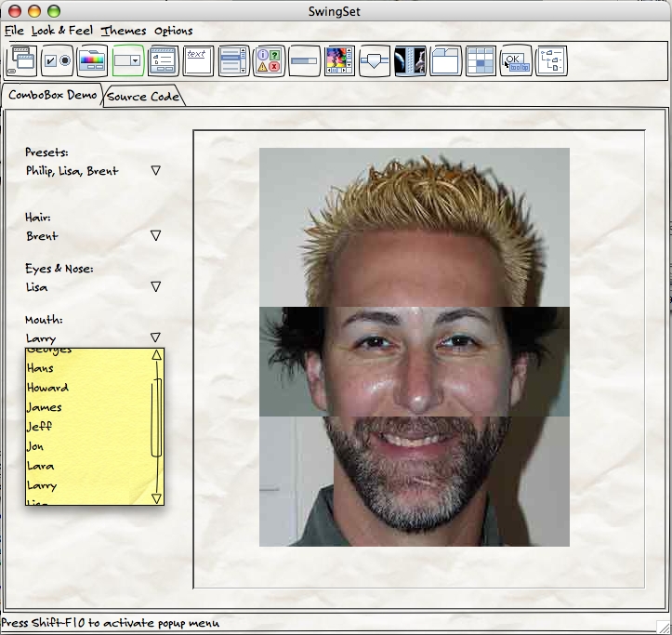Open the Option Pane dialog demo icon
This screenshot has height=635, width=672.
coord(269,61)
